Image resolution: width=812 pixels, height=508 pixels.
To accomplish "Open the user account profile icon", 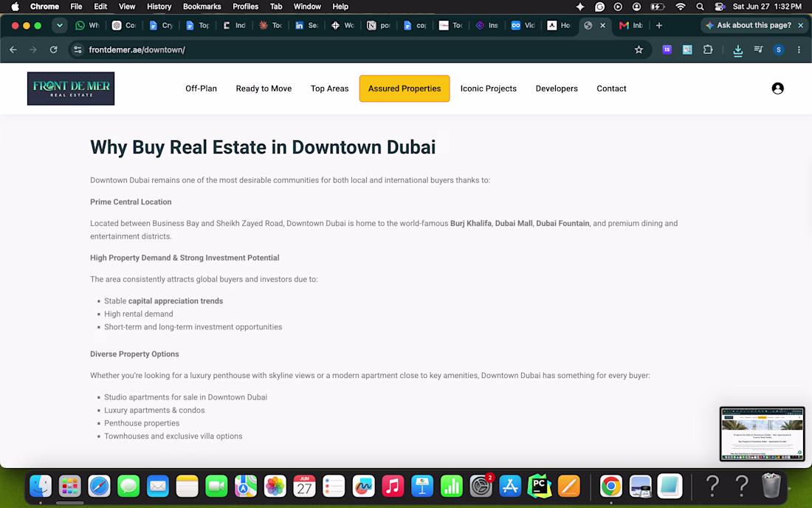I will pos(777,89).
